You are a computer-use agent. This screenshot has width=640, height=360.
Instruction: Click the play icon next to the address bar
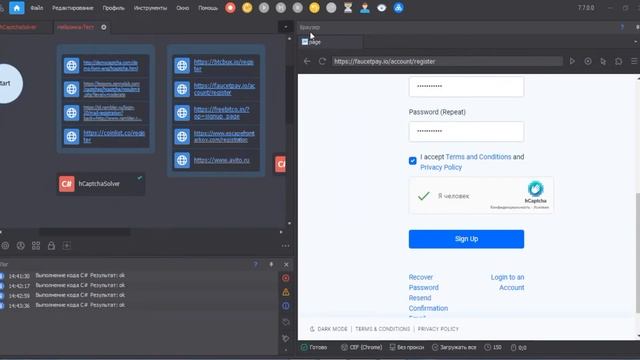(572, 61)
